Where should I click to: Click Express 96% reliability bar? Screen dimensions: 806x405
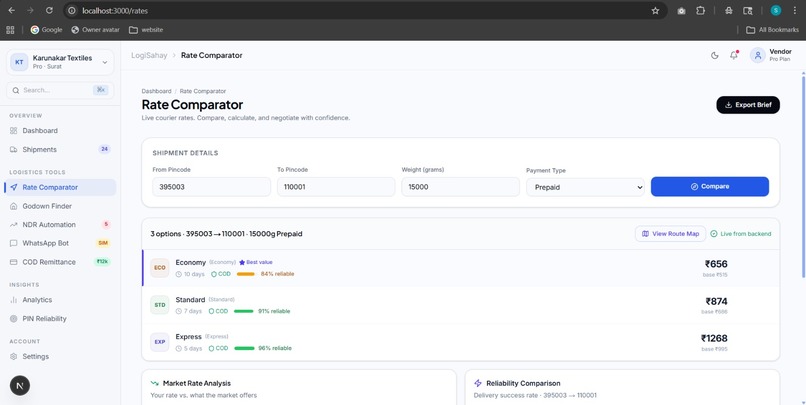pyautogui.click(x=244, y=348)
